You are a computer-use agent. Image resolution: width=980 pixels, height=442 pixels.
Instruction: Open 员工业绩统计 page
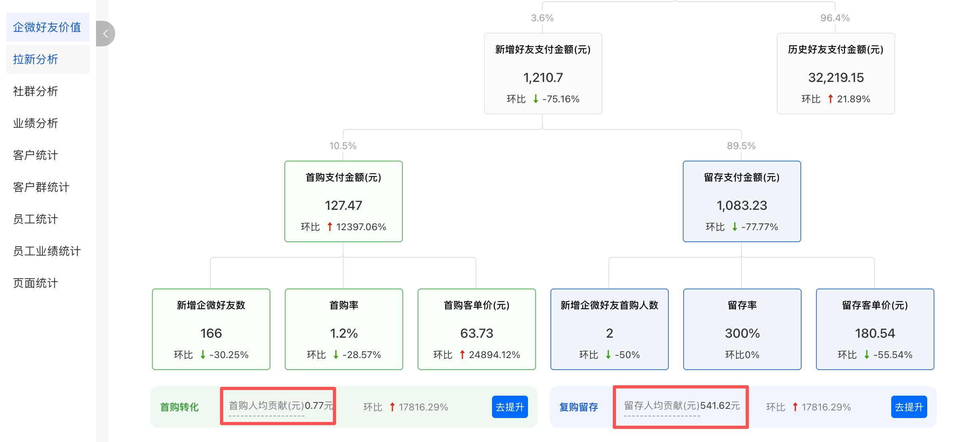tap(47, 251)
